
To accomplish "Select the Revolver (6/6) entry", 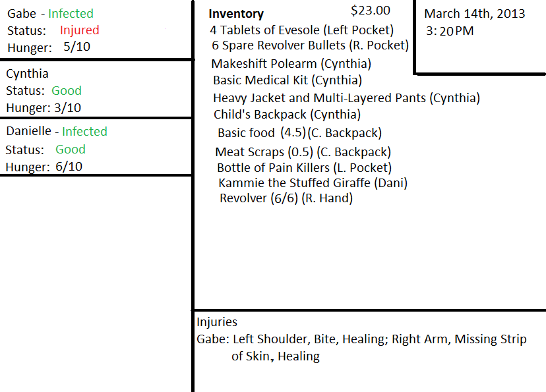I will 286,198.
